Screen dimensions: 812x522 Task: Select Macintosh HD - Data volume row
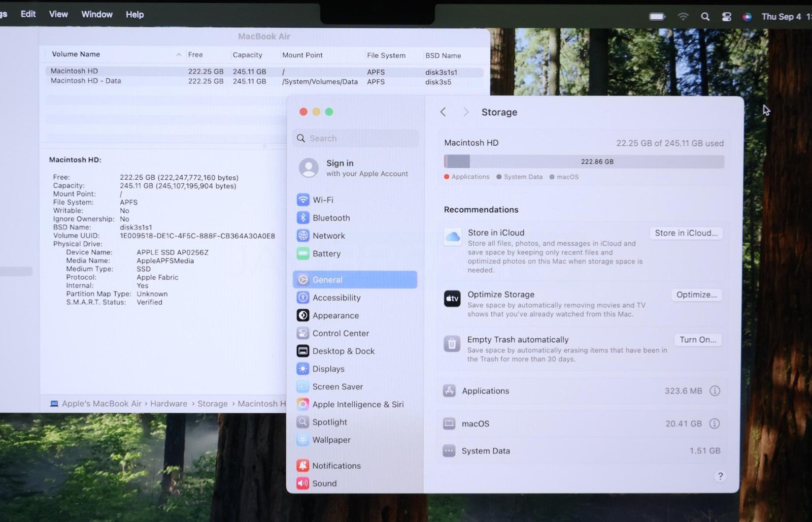point(264,81)
